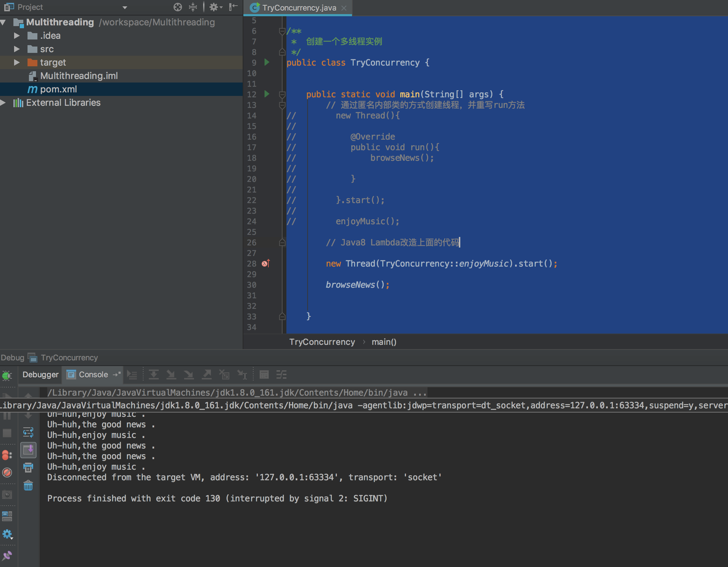
Task: Click the green debug rerun bug icon
Action: pyautogui.click(x=7, y=376)
